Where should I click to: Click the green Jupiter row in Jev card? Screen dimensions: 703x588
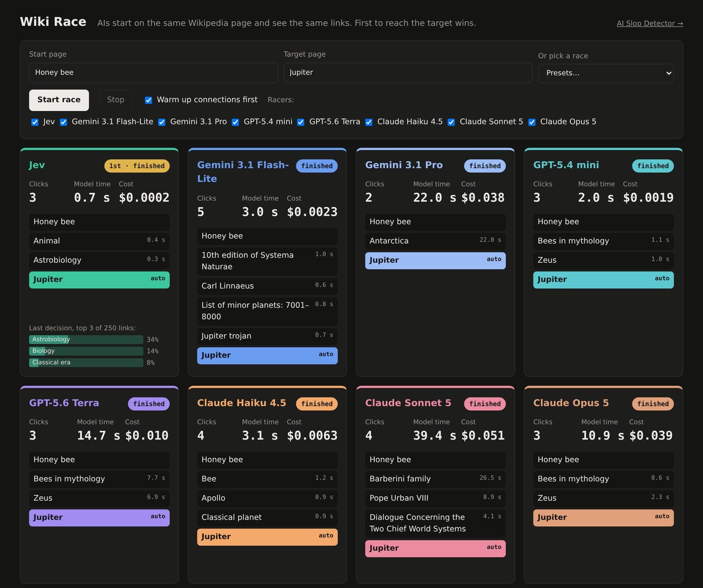tap(99, 279)
